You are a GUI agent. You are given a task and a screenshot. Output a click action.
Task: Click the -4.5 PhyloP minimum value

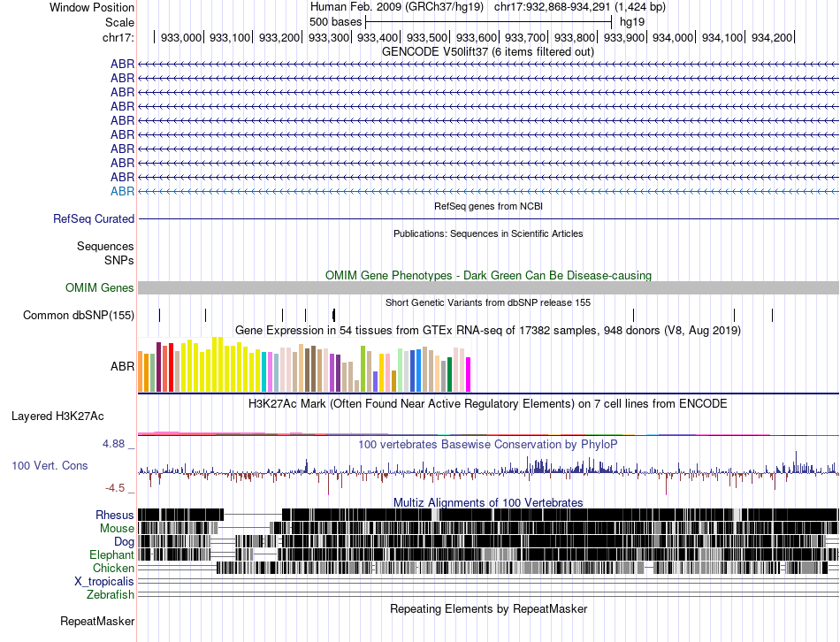coord(115,487)
